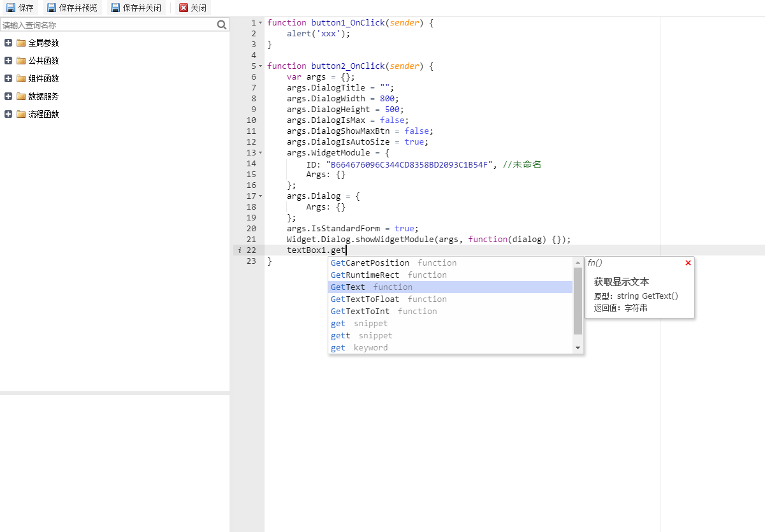Viewport: 765px width, 532px height.
Task: Choose GetCaretPosition from autocomplete list
Action: [451, 263]
